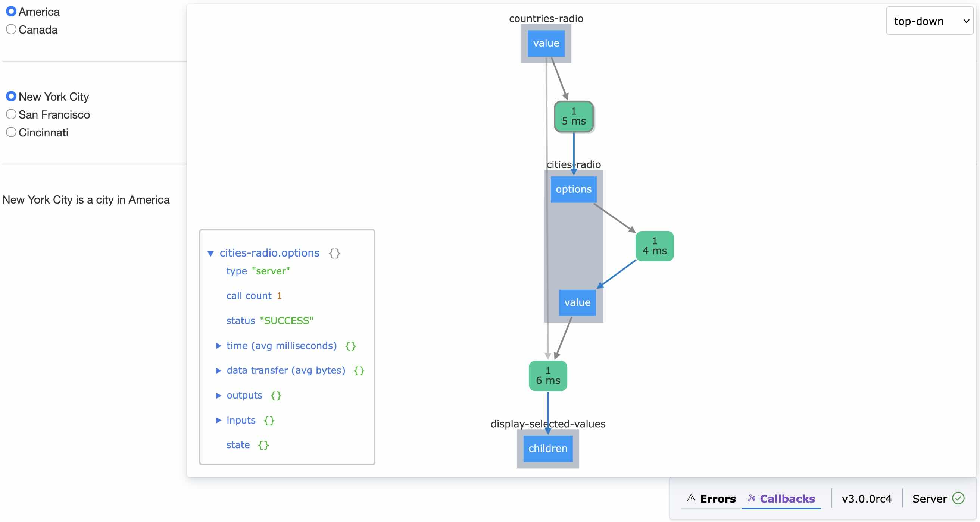
Task: Click the countries-radio component label
Action: click(546, 18)
